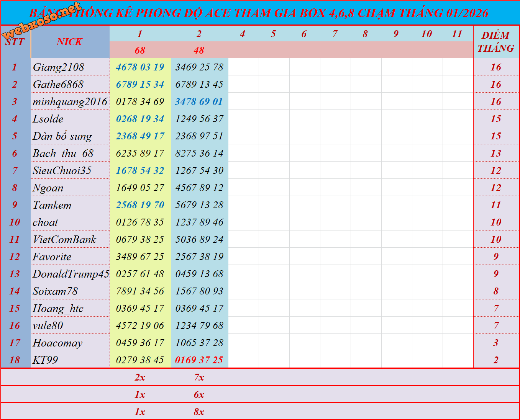Click cell 7891 34 56
The image size is (520, 420).
[x=140, y=291]
